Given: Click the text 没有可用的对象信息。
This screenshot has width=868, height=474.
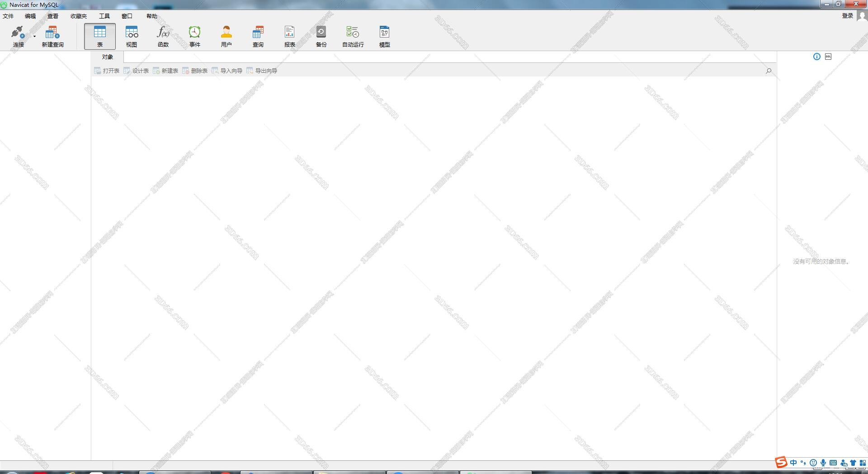Looking at the screenshot, I should 822,261.
